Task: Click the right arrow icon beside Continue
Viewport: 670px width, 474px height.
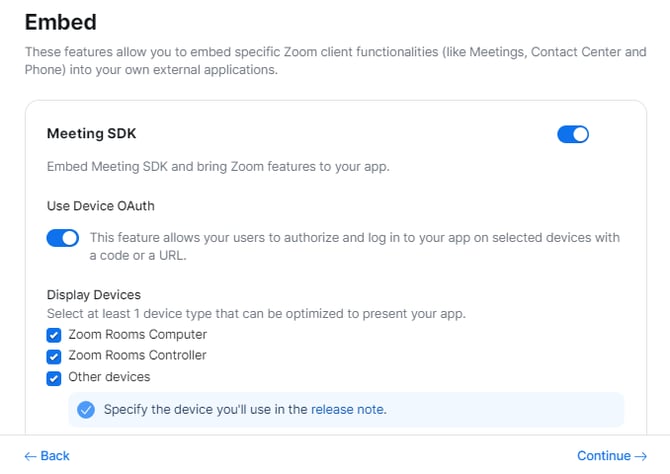Action: (641, 456)
